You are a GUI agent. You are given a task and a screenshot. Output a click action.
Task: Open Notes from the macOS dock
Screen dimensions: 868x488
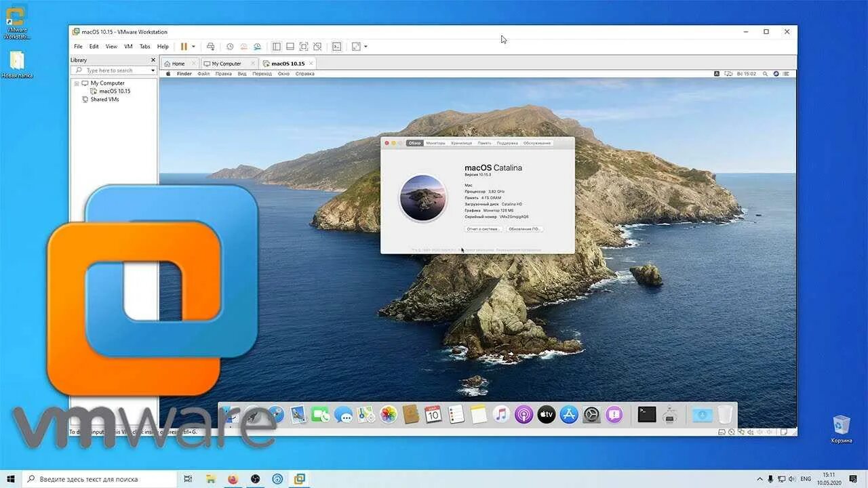(479, 414)
